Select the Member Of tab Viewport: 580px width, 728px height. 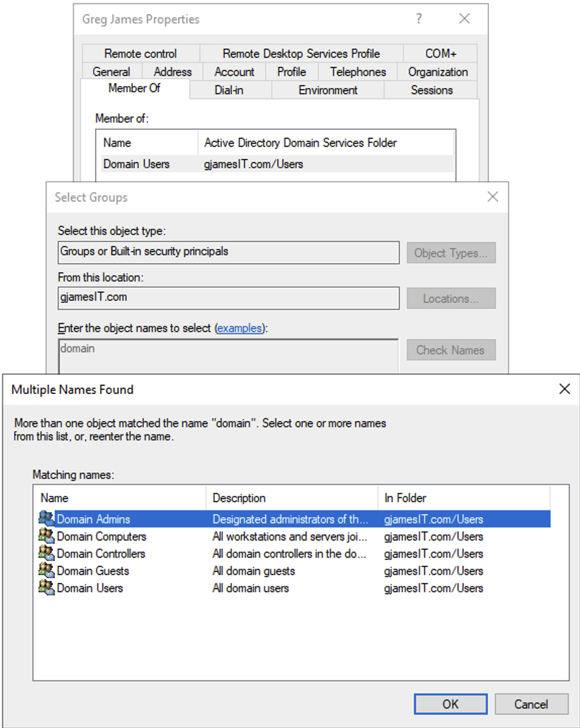pos(134,89)
